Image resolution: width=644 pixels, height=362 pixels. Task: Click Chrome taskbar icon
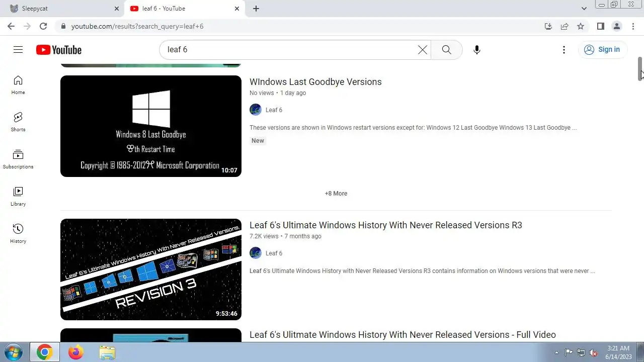(44, 352)
